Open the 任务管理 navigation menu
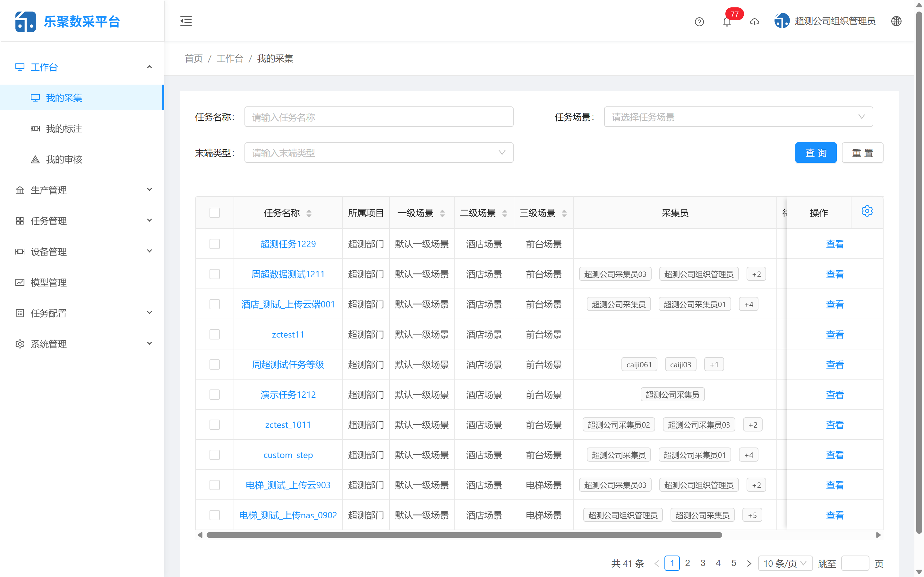The image size is (924, 577). coord(49,221)
